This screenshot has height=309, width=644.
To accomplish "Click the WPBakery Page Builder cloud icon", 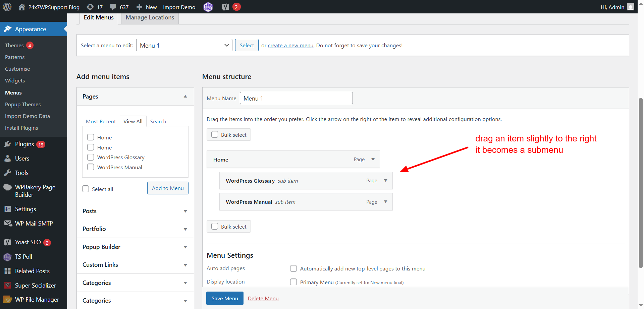I will click(8, 187).
